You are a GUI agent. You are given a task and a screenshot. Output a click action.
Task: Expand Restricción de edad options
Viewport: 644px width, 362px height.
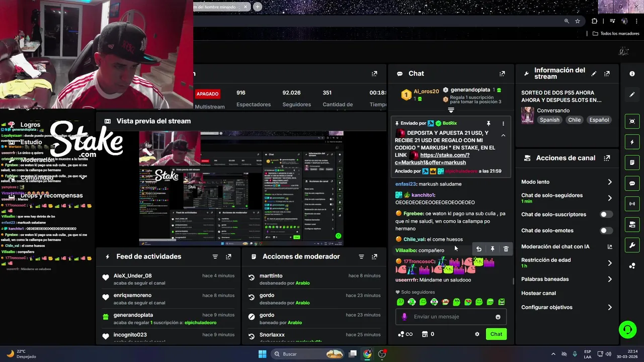point(609,263)
